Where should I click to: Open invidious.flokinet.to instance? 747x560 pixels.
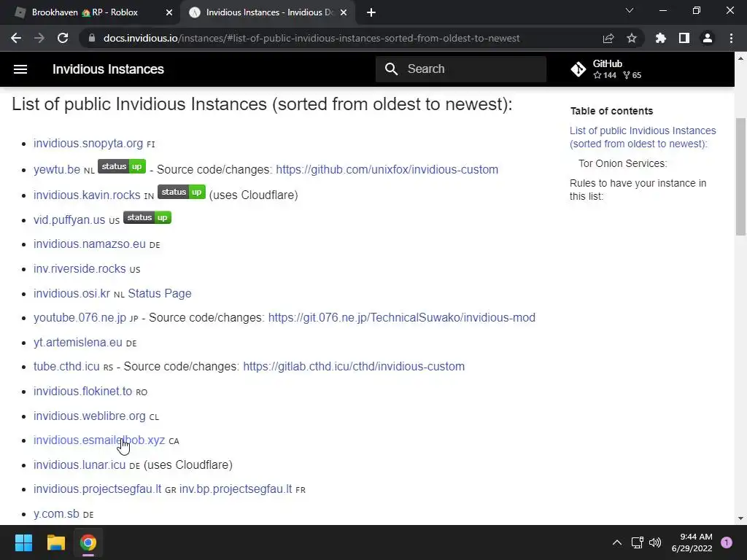point(82,392)
